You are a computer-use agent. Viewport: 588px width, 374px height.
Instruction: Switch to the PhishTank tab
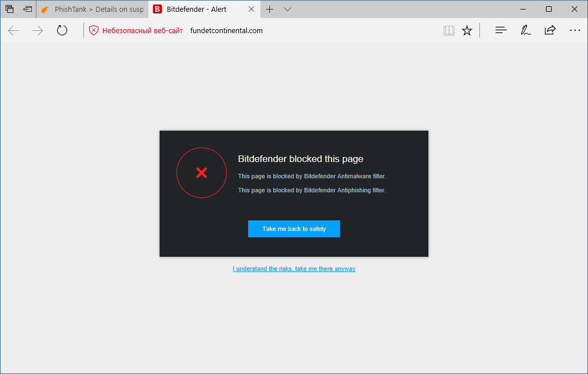[90, 9]
